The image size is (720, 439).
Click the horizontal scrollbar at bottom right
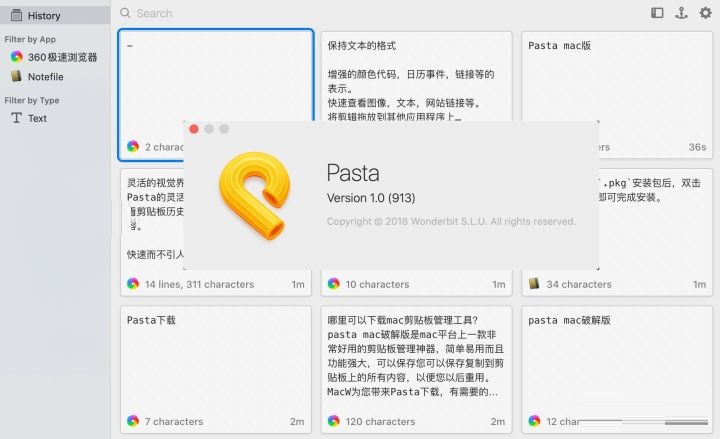(x=643, y=422)
